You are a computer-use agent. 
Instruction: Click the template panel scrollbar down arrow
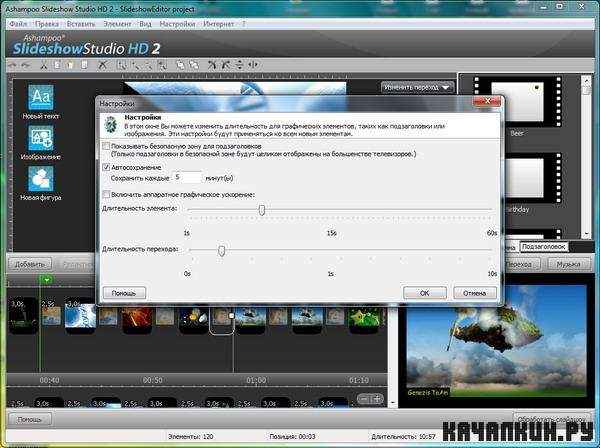tap(586, 234)
